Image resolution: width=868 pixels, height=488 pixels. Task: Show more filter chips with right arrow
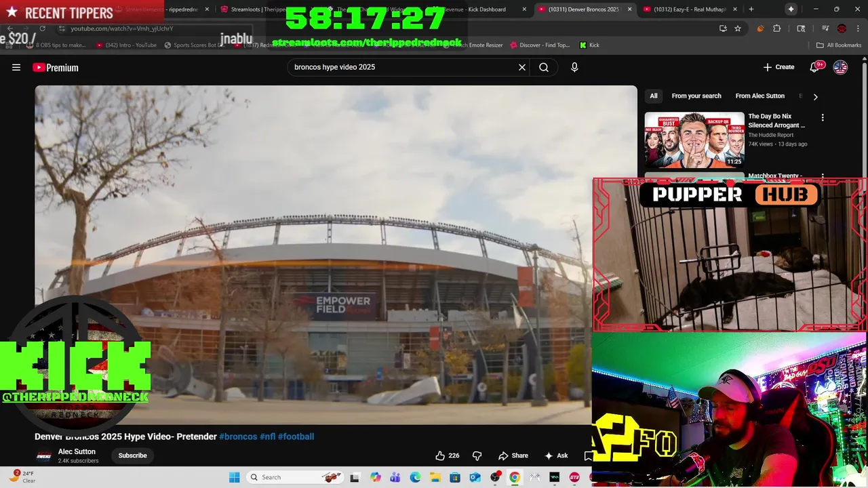click(x=815, y=96)
